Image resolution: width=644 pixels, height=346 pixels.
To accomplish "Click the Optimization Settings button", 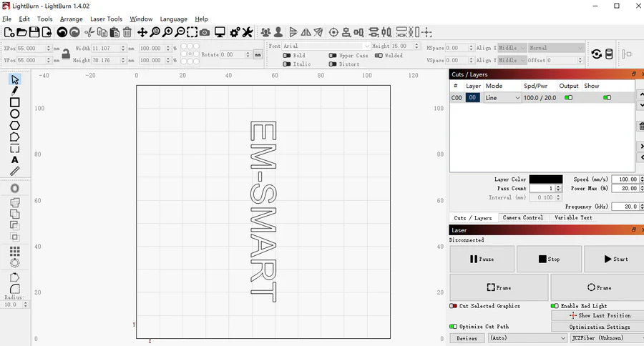I will pos(599,327).
